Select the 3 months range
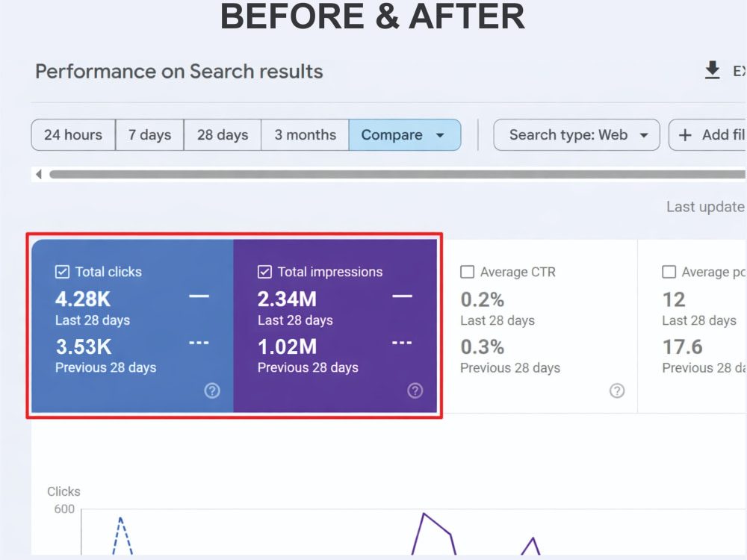Image resolution: width=747 pixels, height=560 pixels. (x=305, y=134)
